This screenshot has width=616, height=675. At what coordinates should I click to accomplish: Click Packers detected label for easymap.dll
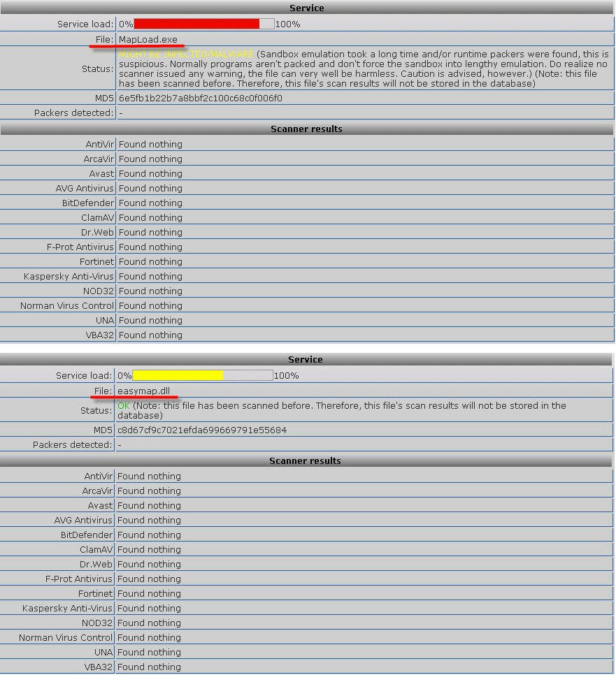click(73, 444)
